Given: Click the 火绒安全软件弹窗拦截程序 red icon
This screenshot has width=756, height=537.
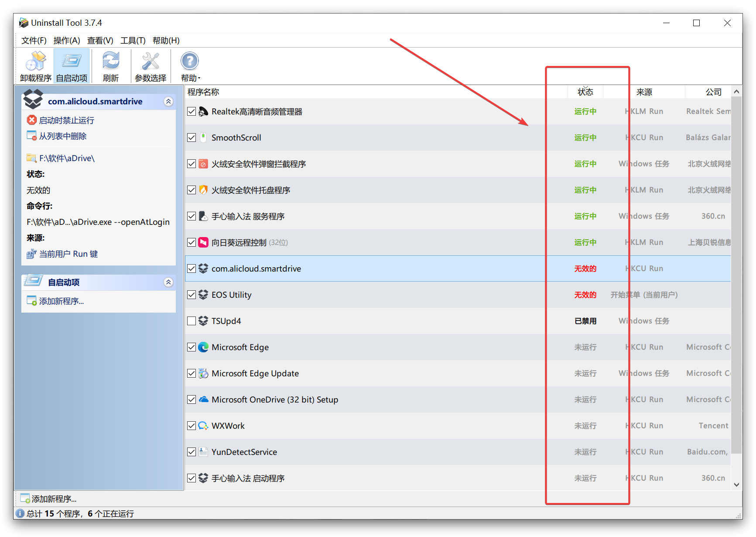Looking at the screenshot, I should coord(203,164).
